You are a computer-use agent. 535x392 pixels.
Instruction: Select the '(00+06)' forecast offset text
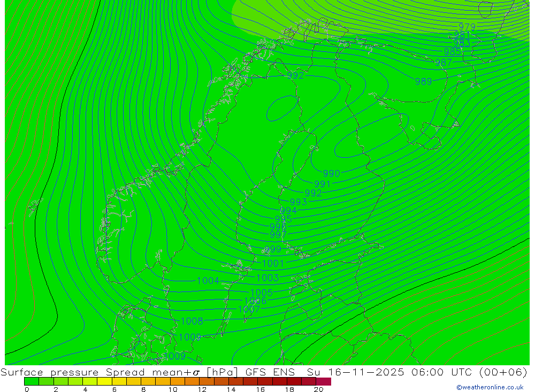click(503, 372)
